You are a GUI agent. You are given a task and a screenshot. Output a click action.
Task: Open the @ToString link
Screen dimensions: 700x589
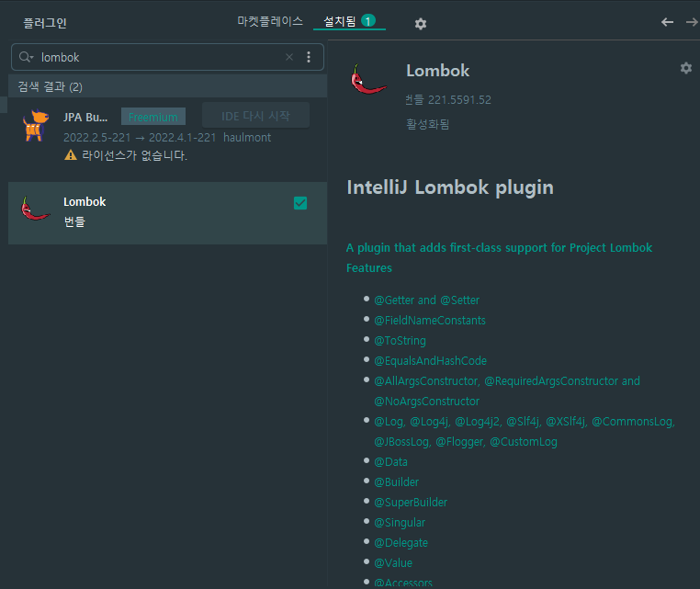400,341
